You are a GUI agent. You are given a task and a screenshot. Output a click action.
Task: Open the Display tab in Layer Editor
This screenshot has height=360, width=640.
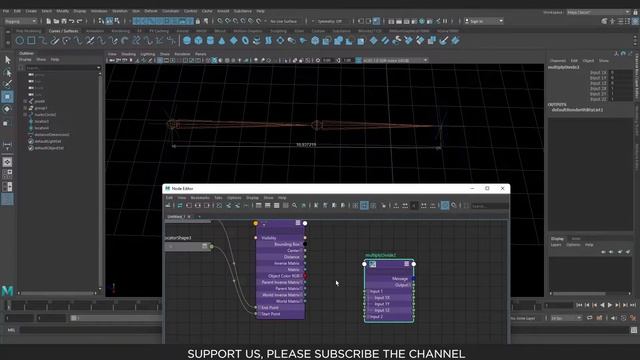click(x=557, y=239)
